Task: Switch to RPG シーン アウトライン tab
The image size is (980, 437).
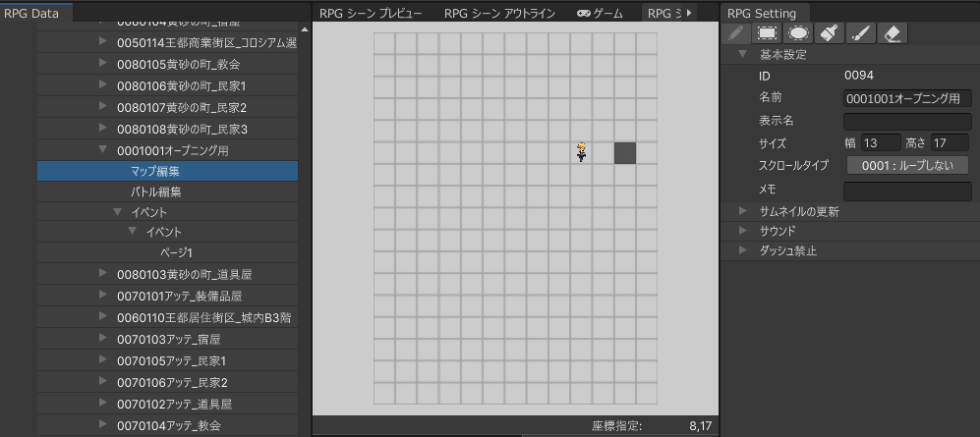Action: point(499,13)
